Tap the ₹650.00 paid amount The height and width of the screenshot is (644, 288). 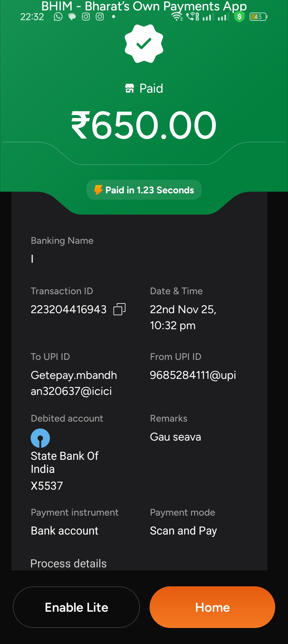tap(144, 125)
